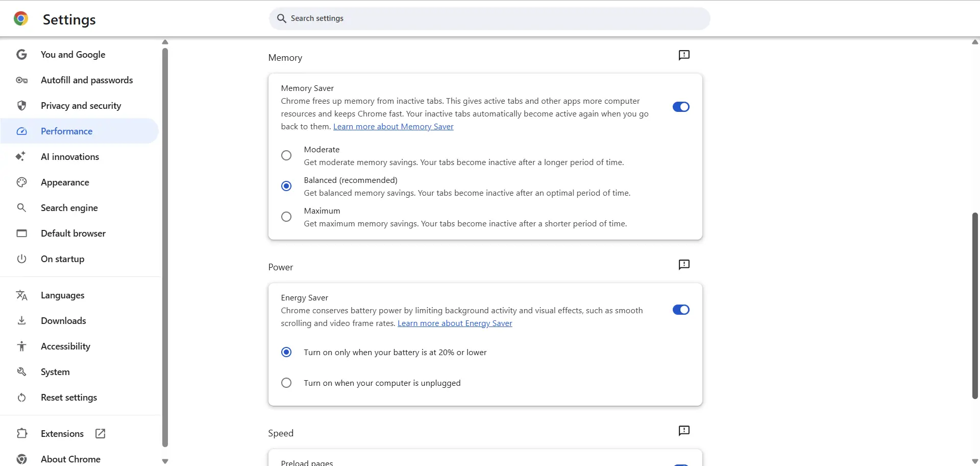980x466 pixels.
Task: Click the sidebar scroll down arrow
Action: (165, 461)
